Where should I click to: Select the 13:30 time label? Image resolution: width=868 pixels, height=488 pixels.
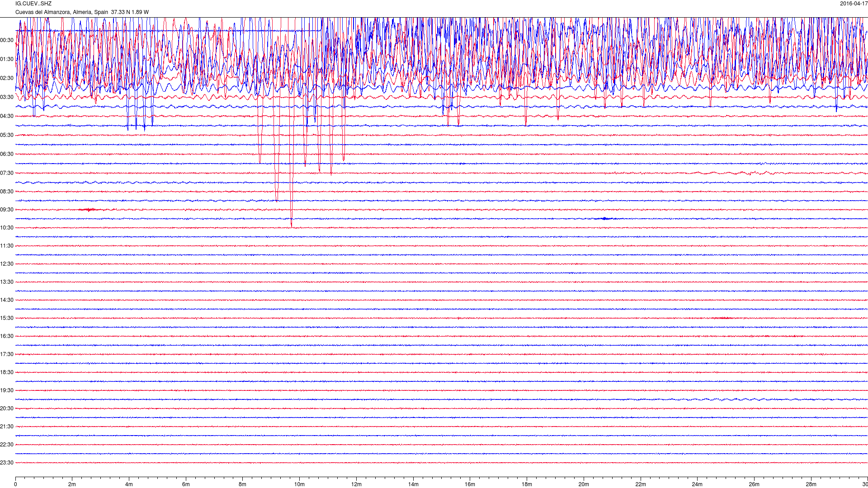click(7, 282)
